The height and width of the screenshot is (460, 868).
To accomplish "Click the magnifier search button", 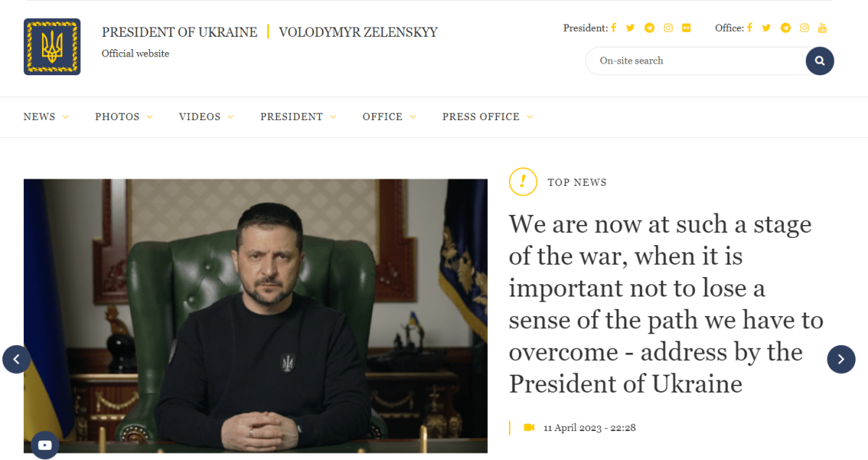I will [x=819, y=61].
